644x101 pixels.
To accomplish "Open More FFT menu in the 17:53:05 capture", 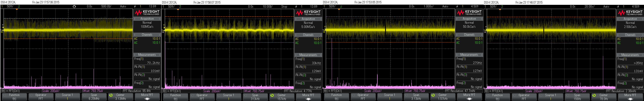I will pos(469,97).
